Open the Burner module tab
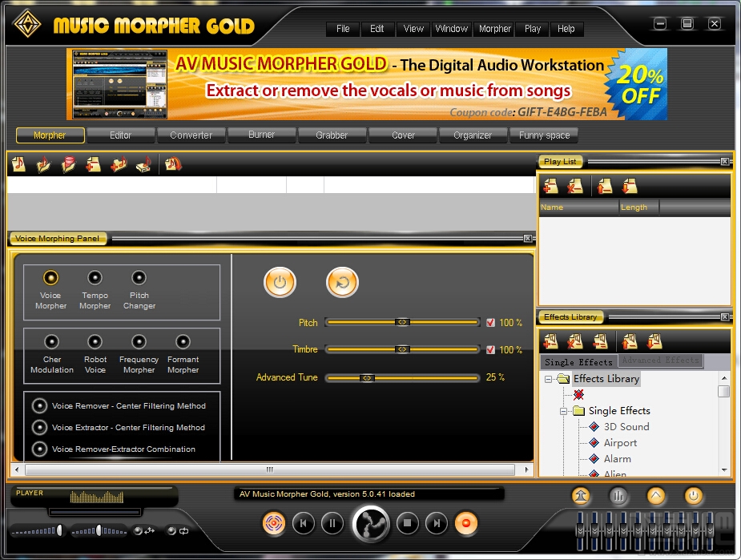741x560 pixels. [x=261, y=135]
